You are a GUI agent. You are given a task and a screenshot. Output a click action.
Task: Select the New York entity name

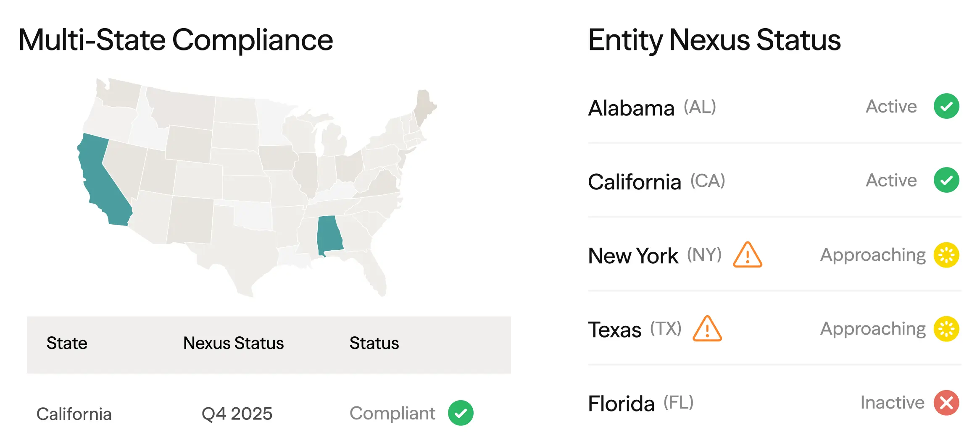(x=633, y=256)
